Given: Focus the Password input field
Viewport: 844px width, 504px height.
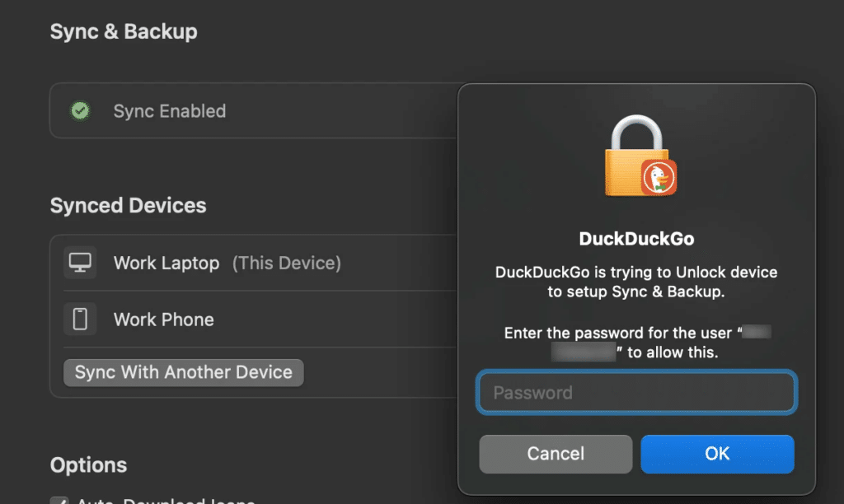Looking at the screenshot, I should click(636, 392).
